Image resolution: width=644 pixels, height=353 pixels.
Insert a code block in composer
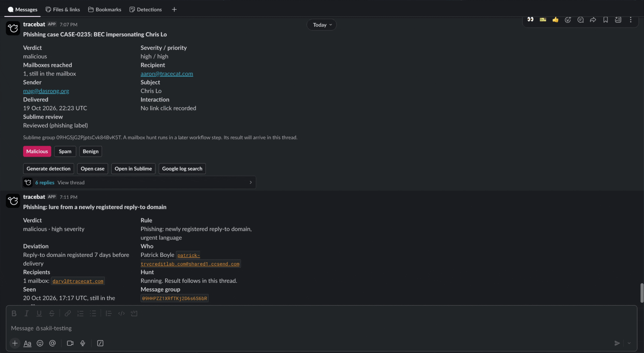coord(134,313)
